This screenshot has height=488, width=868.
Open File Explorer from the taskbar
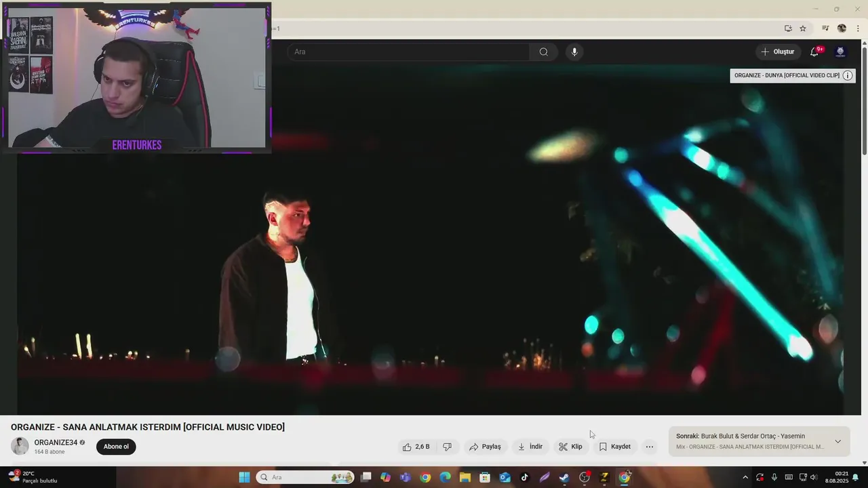point(465,477)
